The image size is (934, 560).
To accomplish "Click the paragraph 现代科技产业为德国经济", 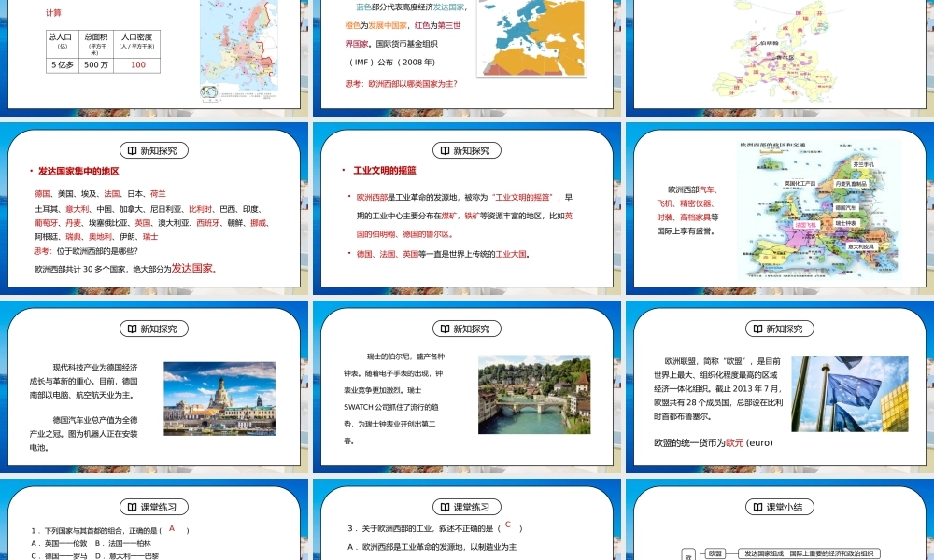I will point(84,381).
